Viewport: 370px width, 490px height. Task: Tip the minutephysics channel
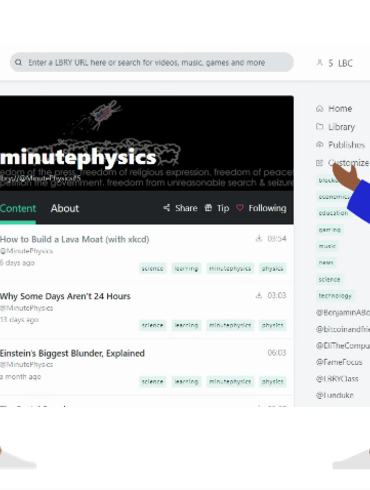(x=217, y=208)
